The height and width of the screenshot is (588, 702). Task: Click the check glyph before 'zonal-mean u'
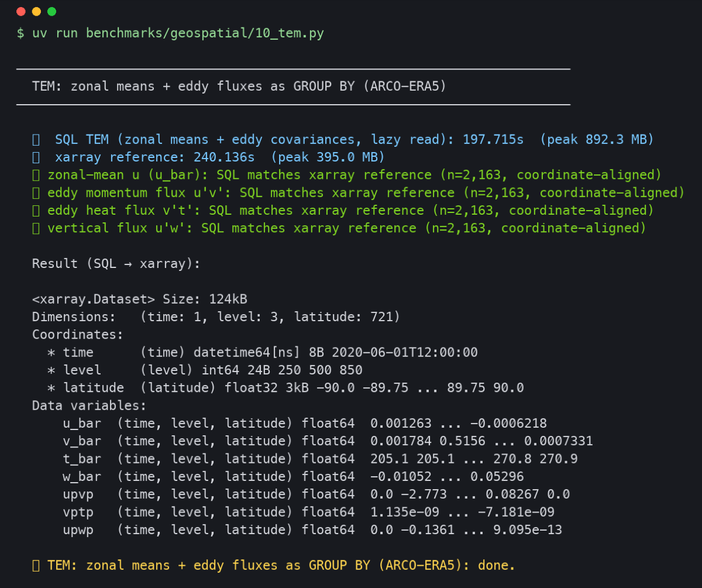pos(36,175)
